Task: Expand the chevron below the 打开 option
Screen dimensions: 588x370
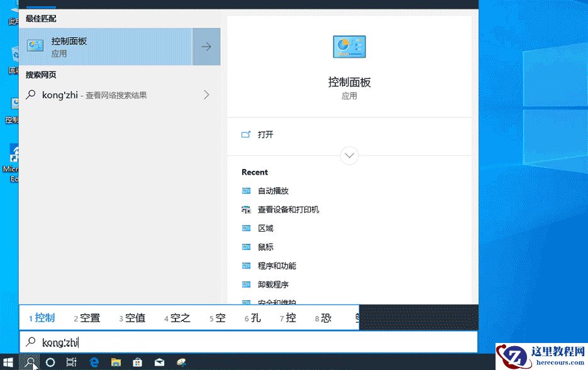Action: 349,155
